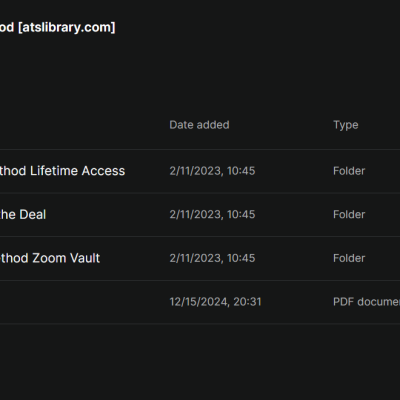The width and height of the screenshot is (400, 400).
Task: Click Folder type in the Deal row
Action: (x=349, y=214)
